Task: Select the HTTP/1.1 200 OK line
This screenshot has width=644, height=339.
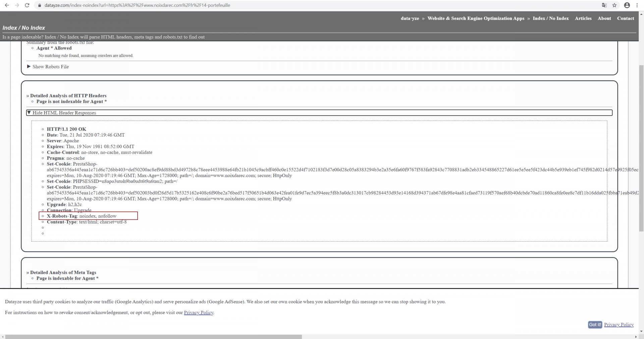Action: (x=66, y=129)
